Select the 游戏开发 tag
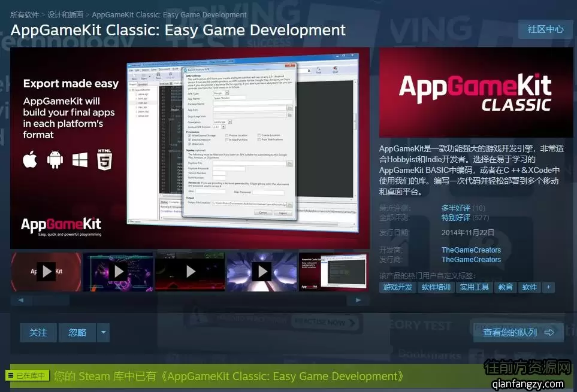This screenshot has width=577, height=392. [397, 287]
